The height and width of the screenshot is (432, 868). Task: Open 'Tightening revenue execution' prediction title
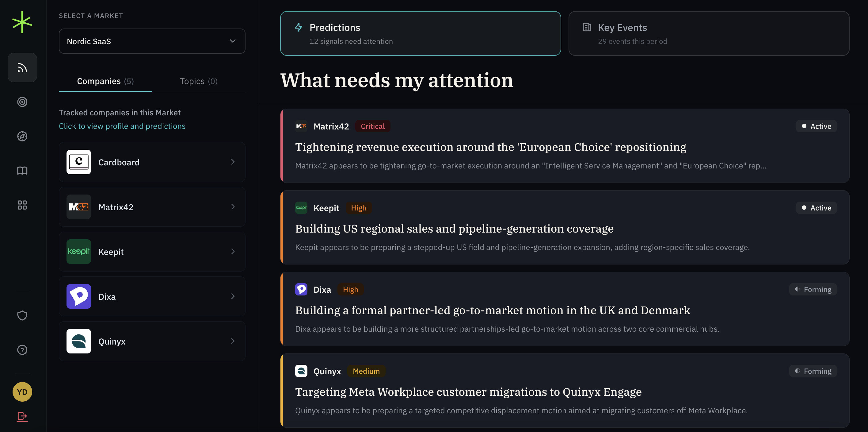491,147
